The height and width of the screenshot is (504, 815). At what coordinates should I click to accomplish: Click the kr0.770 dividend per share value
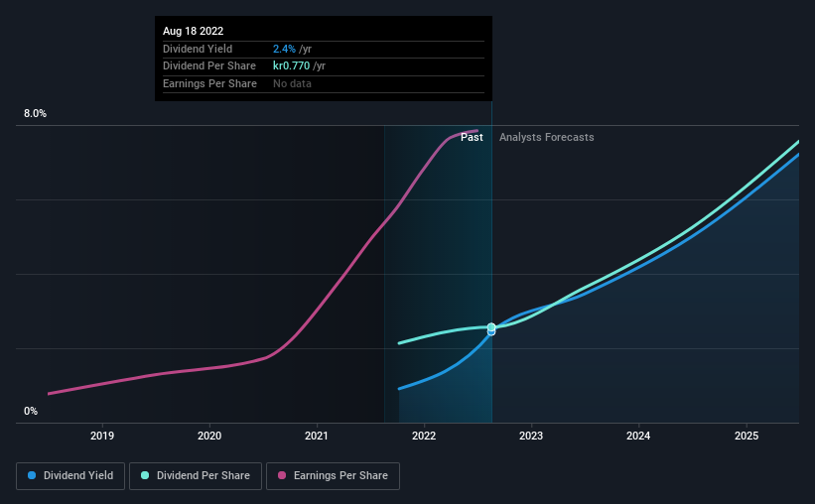coord(292,66)
